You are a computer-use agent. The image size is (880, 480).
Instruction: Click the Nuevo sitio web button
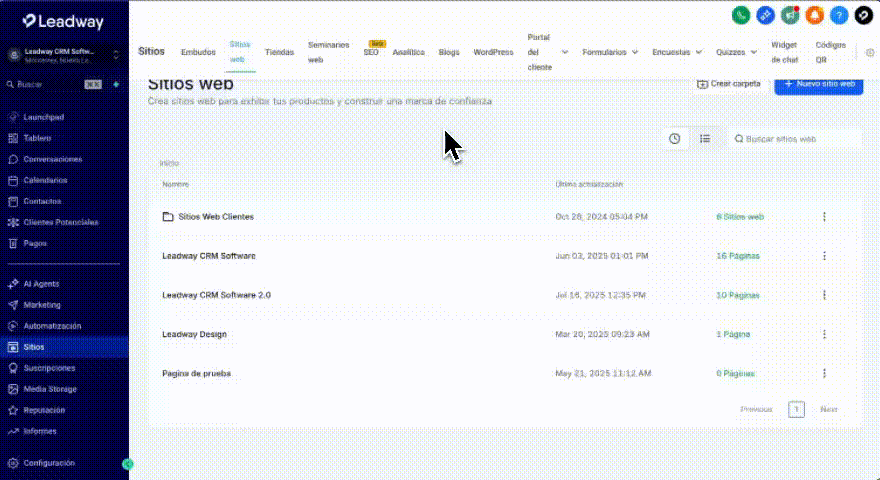(819, 84)
